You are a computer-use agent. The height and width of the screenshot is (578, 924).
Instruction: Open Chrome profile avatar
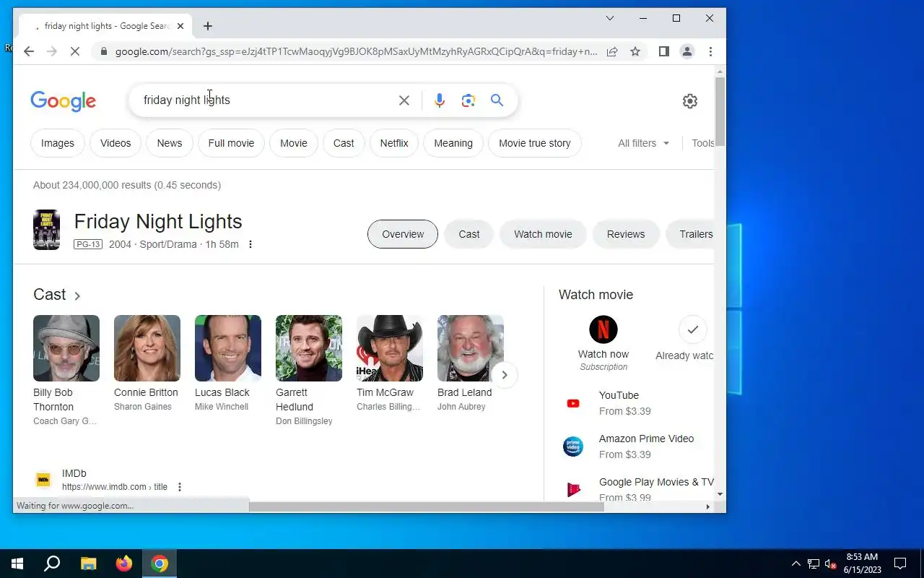pyautogui.click(x=687, y=51)
